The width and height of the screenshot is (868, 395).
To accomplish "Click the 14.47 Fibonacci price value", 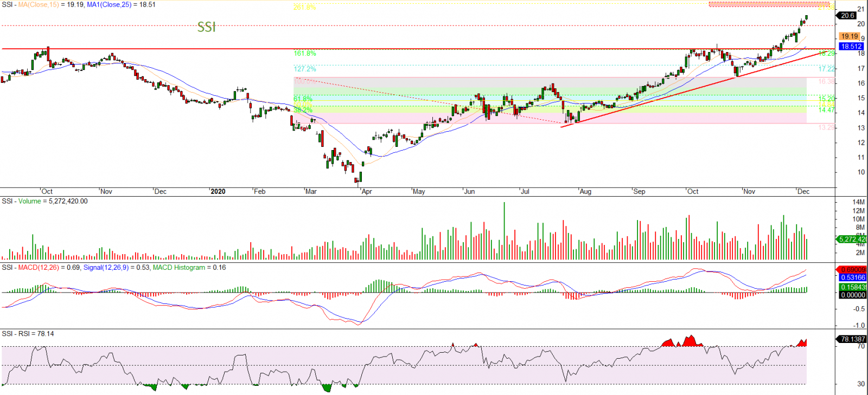I will tap(827, 110).
